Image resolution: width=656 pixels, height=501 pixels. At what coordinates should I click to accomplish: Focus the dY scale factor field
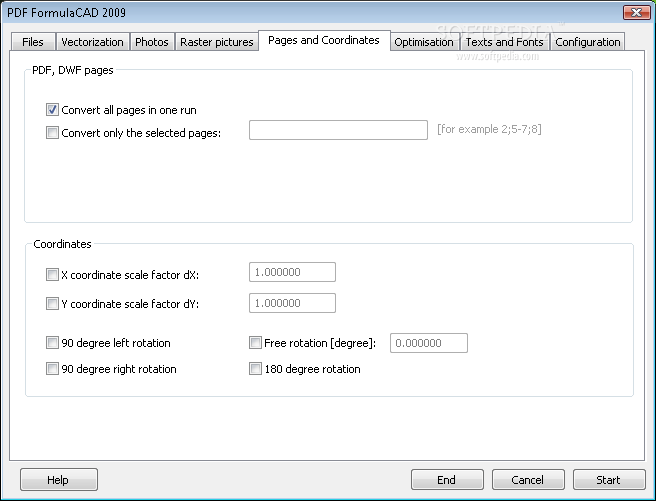tap(292, 303)
